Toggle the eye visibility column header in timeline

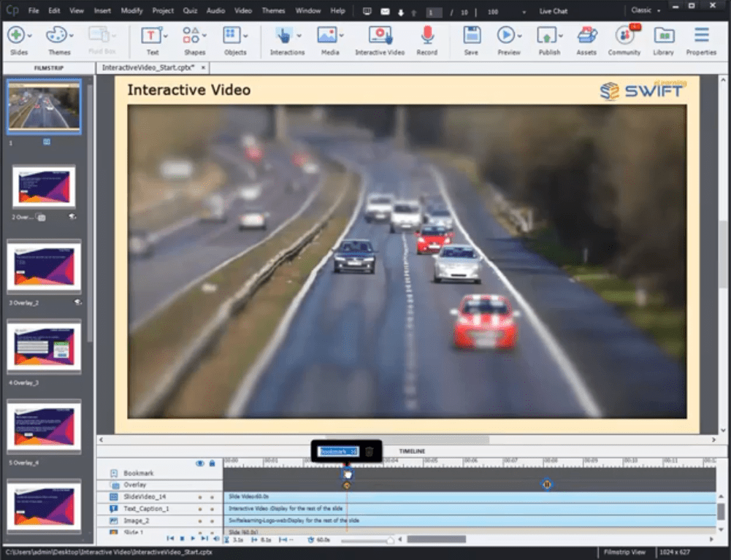pos(200,463)
